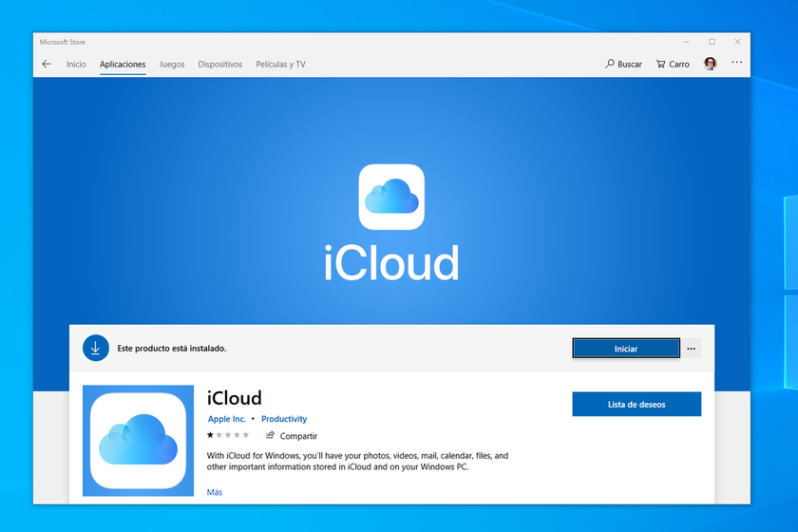This screenshot has height=532, width=798.
Task: Add iCloud to Lista de deseos
Action: click(636, 404)
